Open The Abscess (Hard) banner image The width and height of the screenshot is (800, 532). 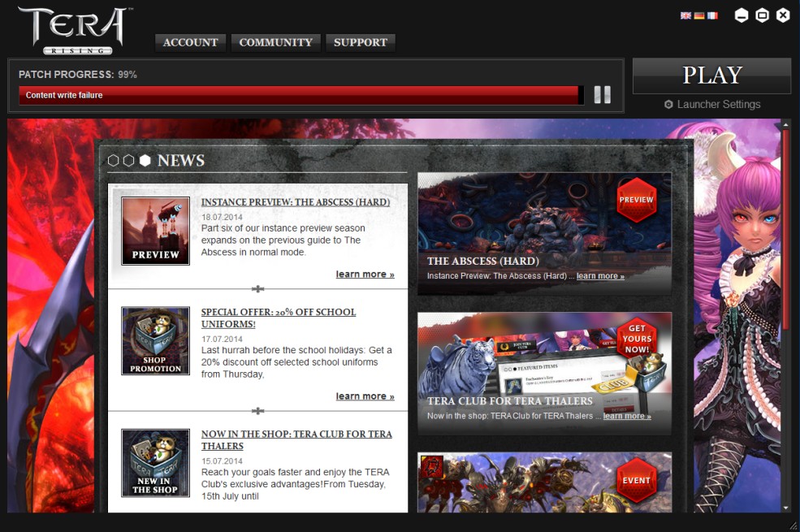click(x=544, y=234)
